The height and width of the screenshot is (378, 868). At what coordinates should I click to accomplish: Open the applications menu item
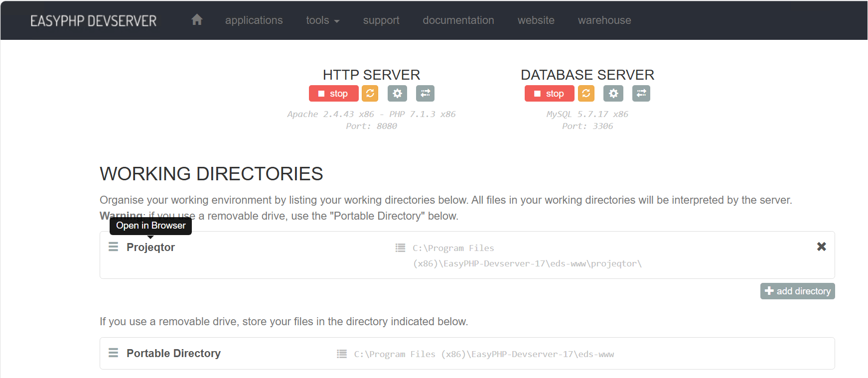coord(254,20)
